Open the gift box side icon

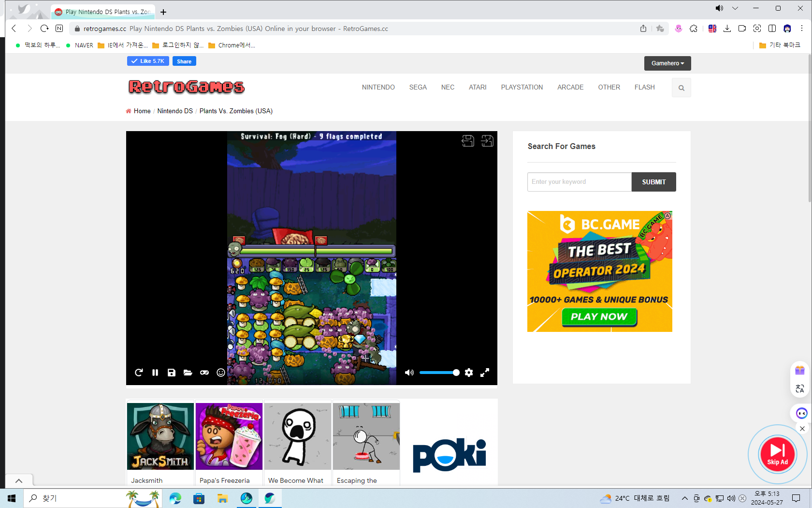pos(800,371)
